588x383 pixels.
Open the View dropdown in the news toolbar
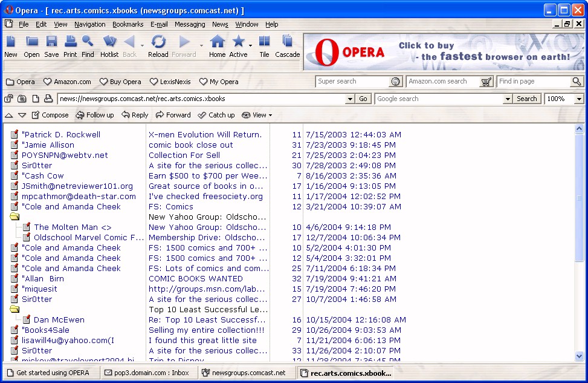click(257, 115)
